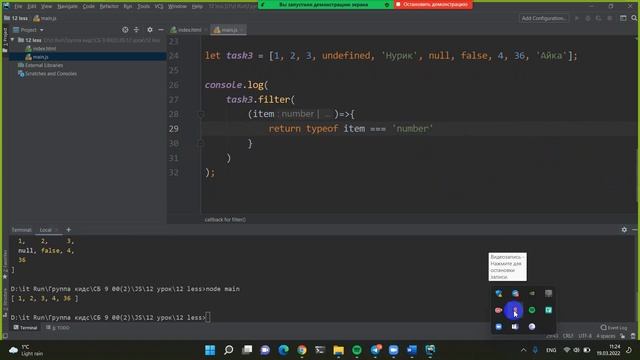The height and width of the screenshot is (360, 640).
Task: Open the View menu
Action: click(x=46, y=6)
